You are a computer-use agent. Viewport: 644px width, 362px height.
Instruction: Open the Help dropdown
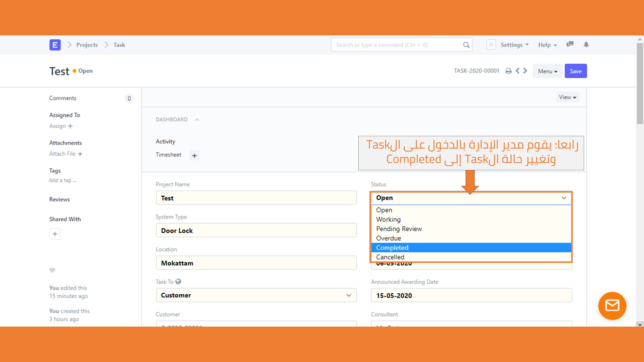point(547,45)
